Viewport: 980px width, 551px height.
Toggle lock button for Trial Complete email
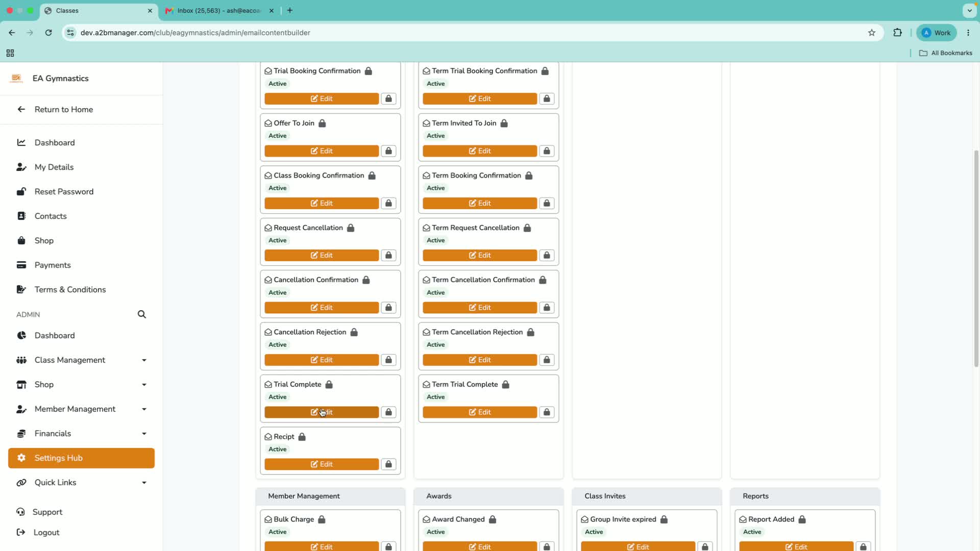click(388, 412)
